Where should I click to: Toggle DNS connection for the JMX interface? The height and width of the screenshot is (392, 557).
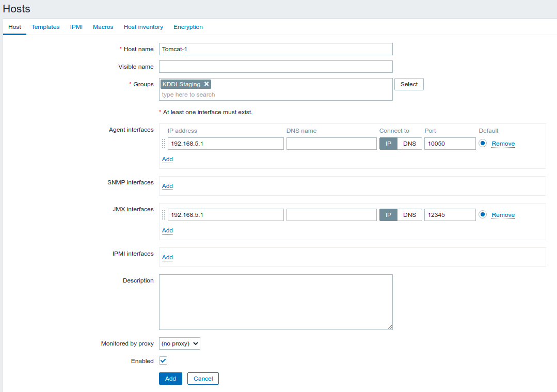point(409,215)
